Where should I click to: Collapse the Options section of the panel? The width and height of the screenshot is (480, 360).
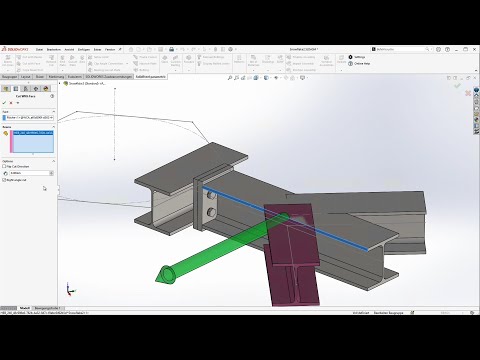click(54, 161)
